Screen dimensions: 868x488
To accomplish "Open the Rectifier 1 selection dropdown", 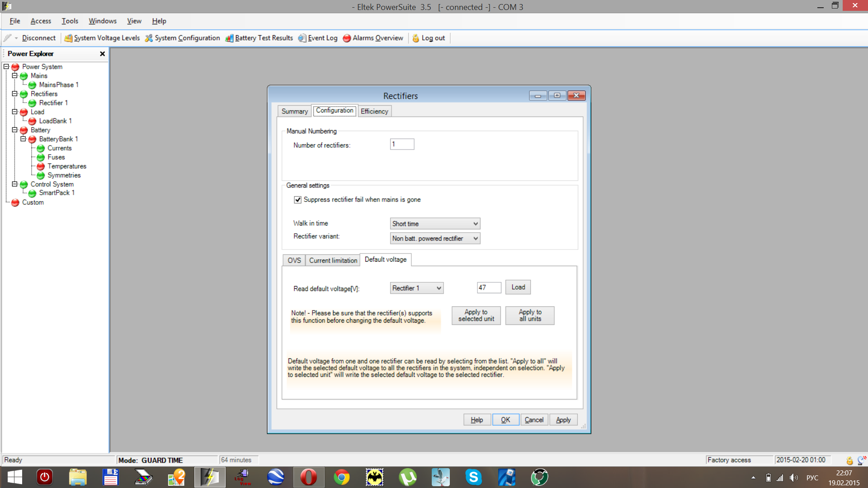I will point(417,288).
